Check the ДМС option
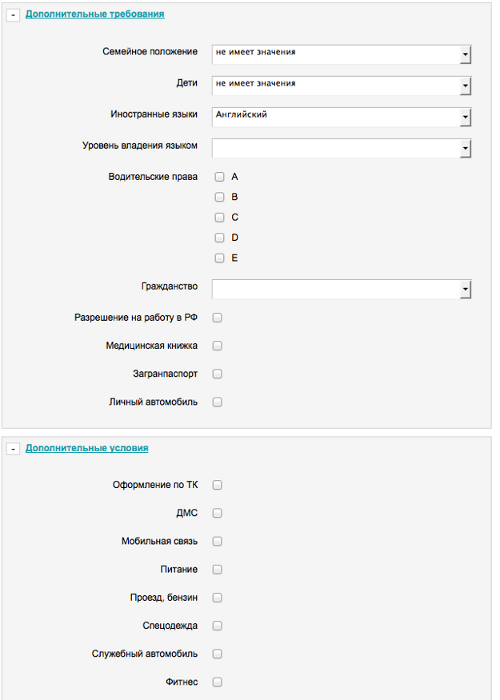Screen dimensions: 500x700 pos(217,513)
